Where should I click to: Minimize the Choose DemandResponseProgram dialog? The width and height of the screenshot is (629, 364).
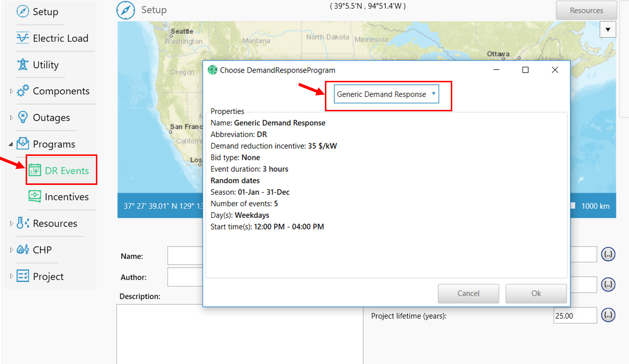pos(496,70)
